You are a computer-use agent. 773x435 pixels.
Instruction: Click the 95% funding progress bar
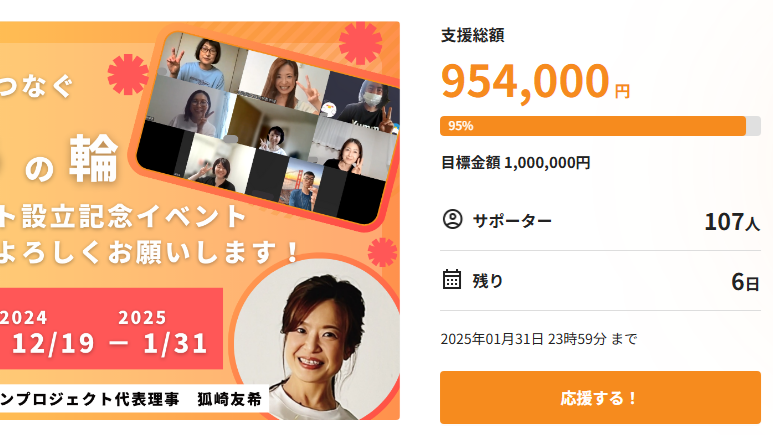click(600, 126)
